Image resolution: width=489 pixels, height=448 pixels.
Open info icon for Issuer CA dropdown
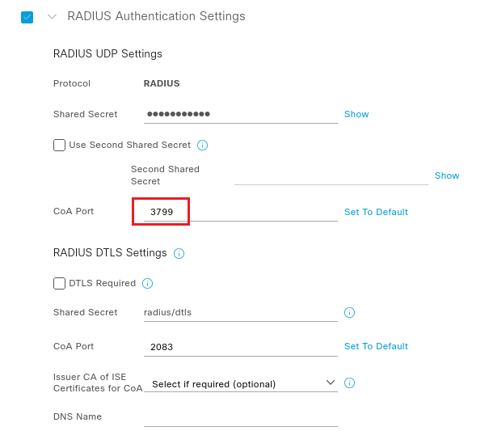pyautogui.click(x=349, y=382)
